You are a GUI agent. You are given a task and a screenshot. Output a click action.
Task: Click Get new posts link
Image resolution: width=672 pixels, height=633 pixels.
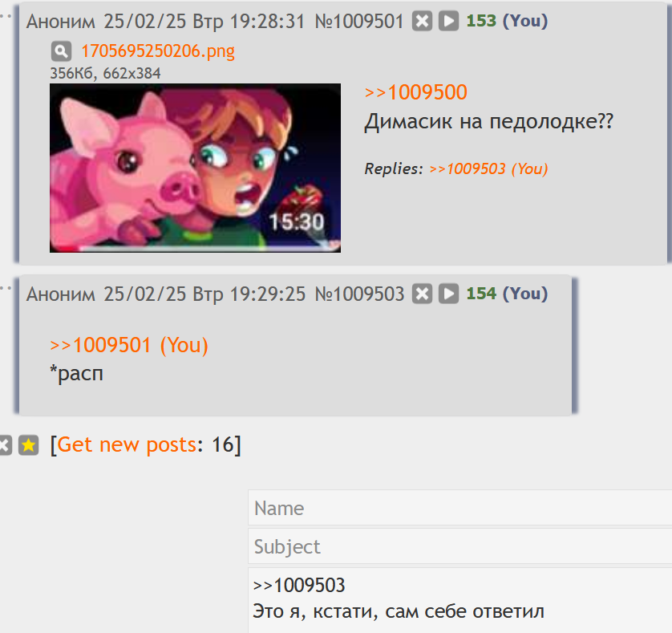[x=127, y=444]
